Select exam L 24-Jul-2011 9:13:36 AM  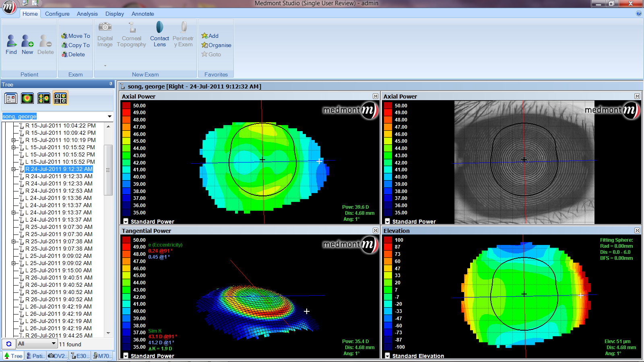[x=58, y=198]
